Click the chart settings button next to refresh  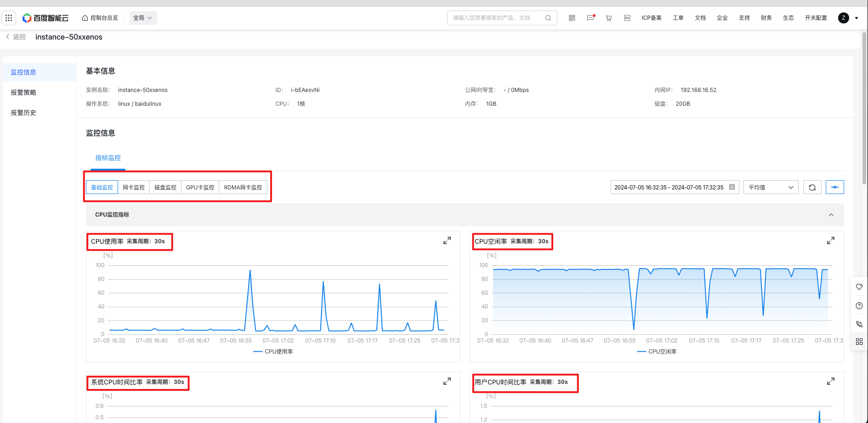(835, 187)
